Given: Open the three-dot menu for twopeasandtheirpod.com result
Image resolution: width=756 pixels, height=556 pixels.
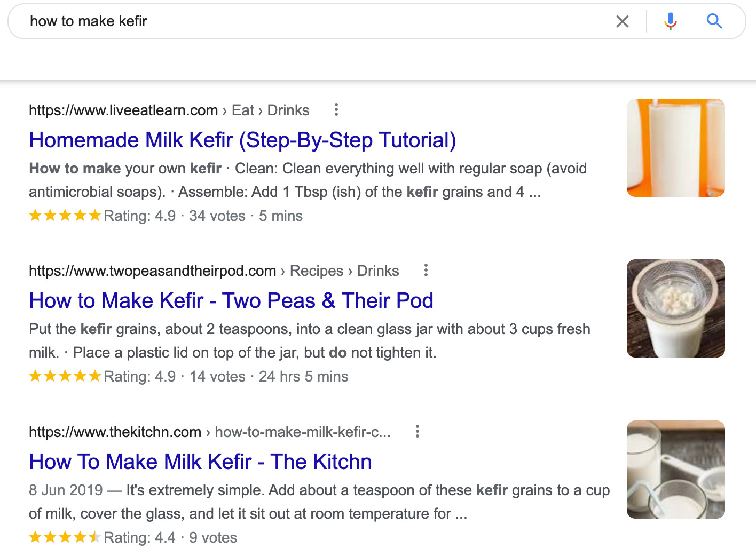Looking at the screenshot, I should click(426, 271).
